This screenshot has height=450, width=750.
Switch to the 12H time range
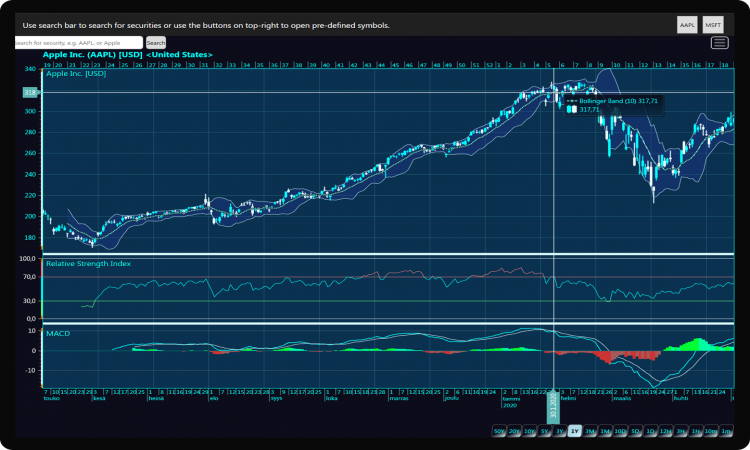[x=665, y=431]
